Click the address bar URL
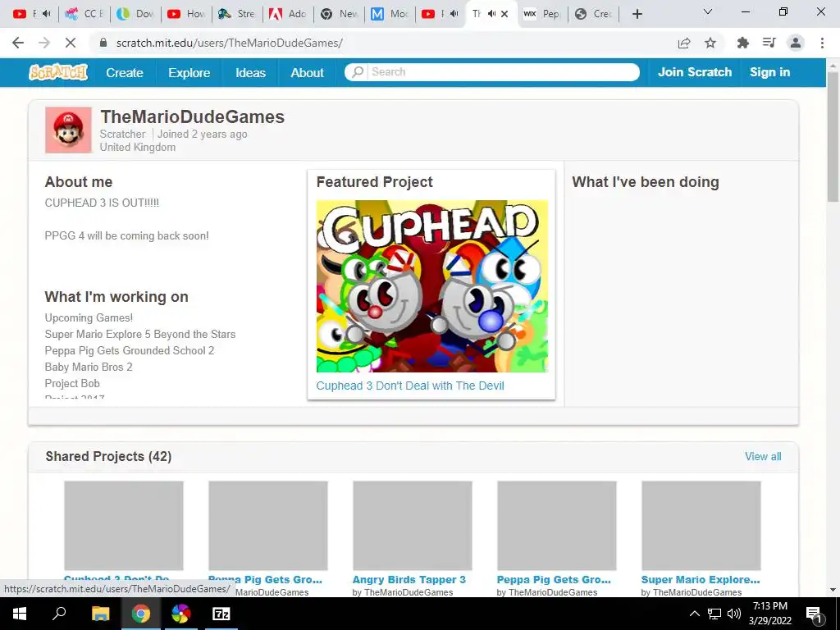The width and height of the screenshot is (840, 630). click(230, 43)
